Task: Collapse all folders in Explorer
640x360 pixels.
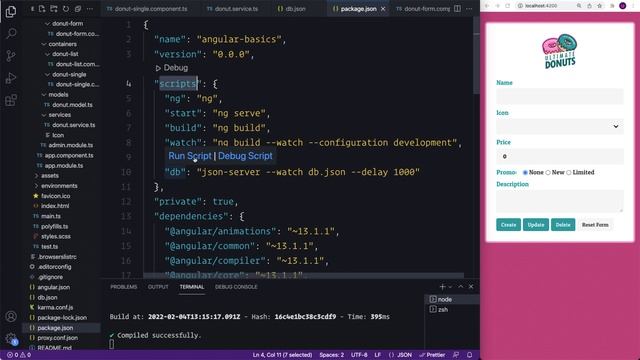Action: [78, 9]
